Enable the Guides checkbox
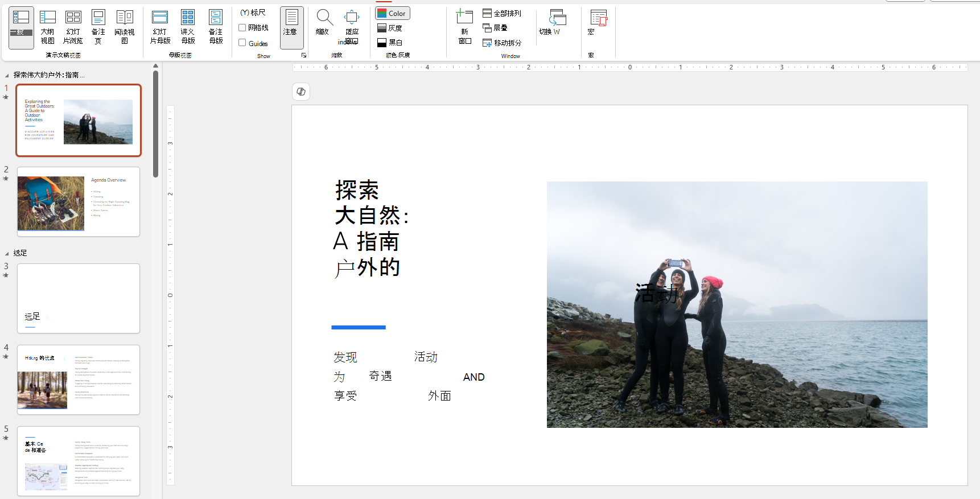 pos(242,43)
